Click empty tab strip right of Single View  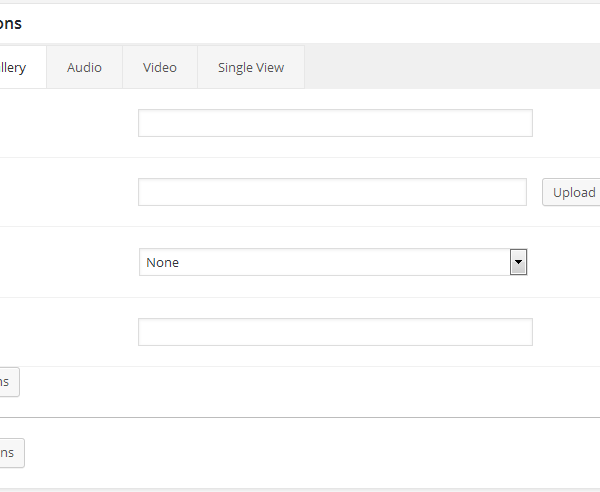[450, 67]
